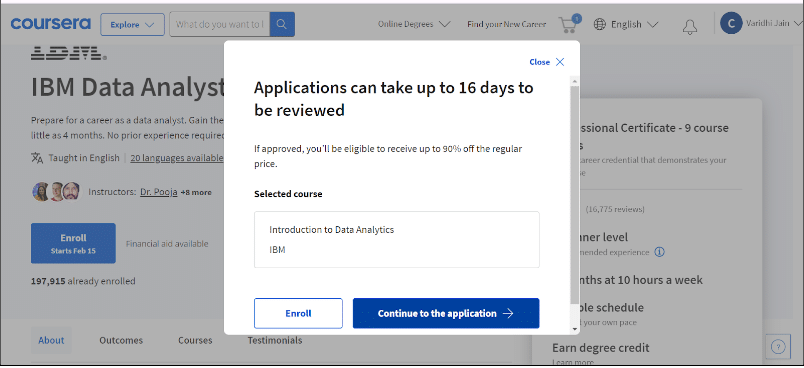Screen dimensions: 804x368
Task: Click the Coursera logo
Action: (50, 24)
